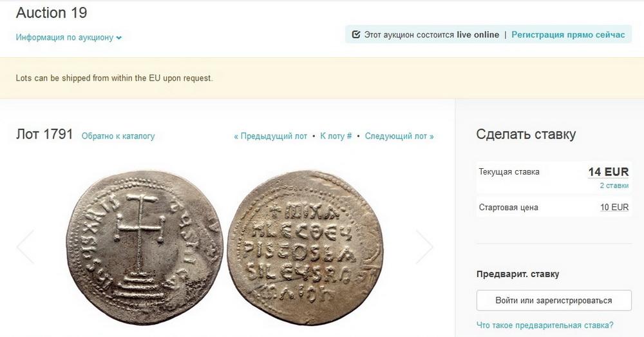Click the coin obverse image with cross
Viewport: 644px width, 337px height.
[x=144, y=247]
